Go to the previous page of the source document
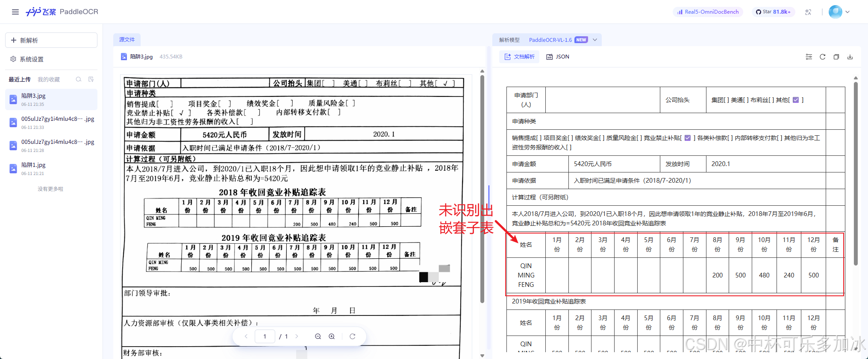This screenshot has width=868, height=359. 246,336
